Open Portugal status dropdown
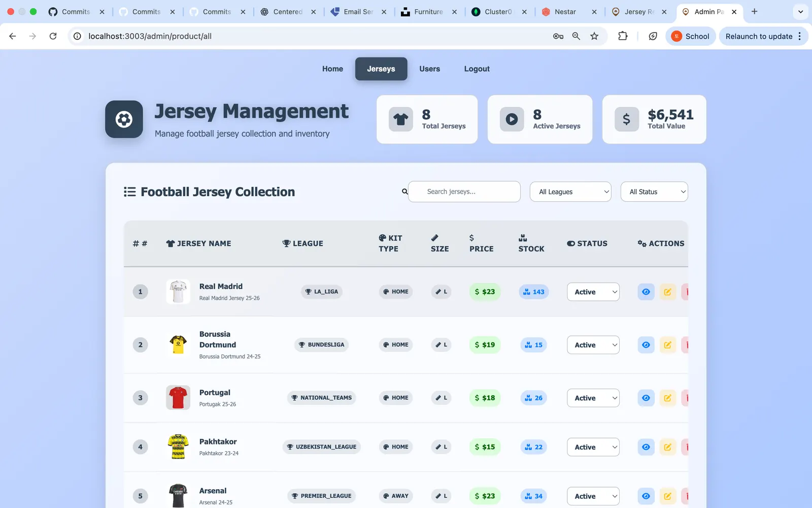Image resolution: width=812 pixels, height=508 pixels. tap(593, 398)
